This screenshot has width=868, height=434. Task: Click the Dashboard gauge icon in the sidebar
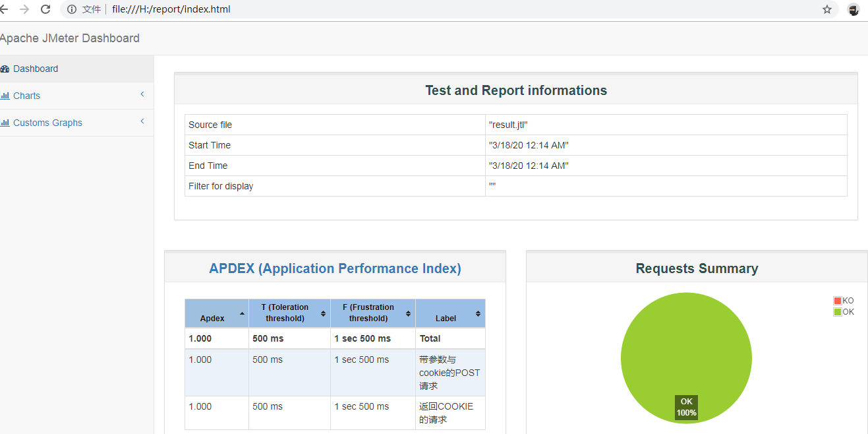[5, 69]
